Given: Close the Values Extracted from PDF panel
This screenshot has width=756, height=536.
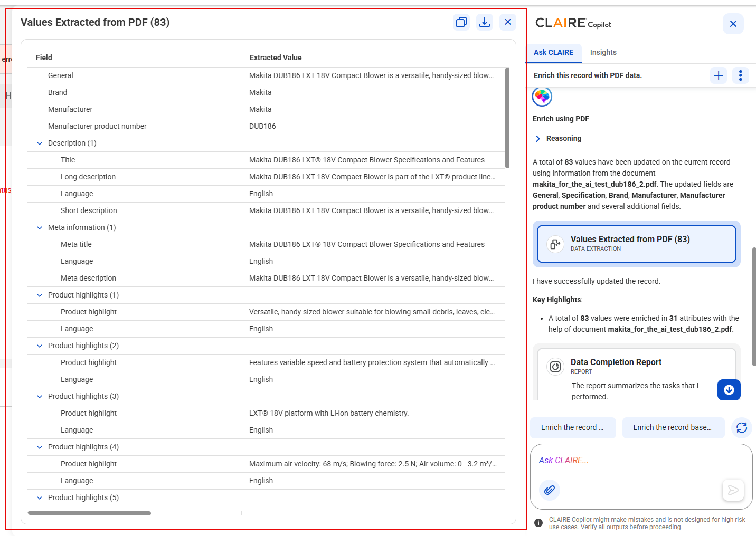Looking at the screenshot, I should [508, 22].
